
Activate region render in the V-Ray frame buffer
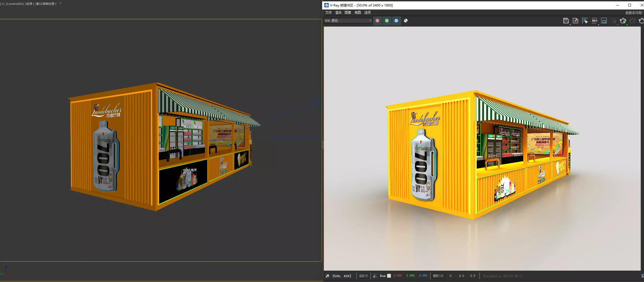604,21
